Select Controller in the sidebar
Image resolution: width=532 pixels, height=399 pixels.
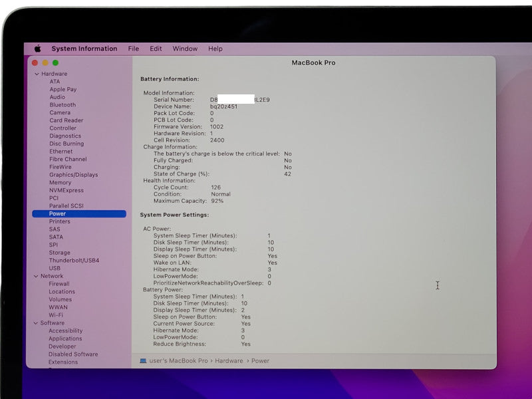[x=63, y=128]
